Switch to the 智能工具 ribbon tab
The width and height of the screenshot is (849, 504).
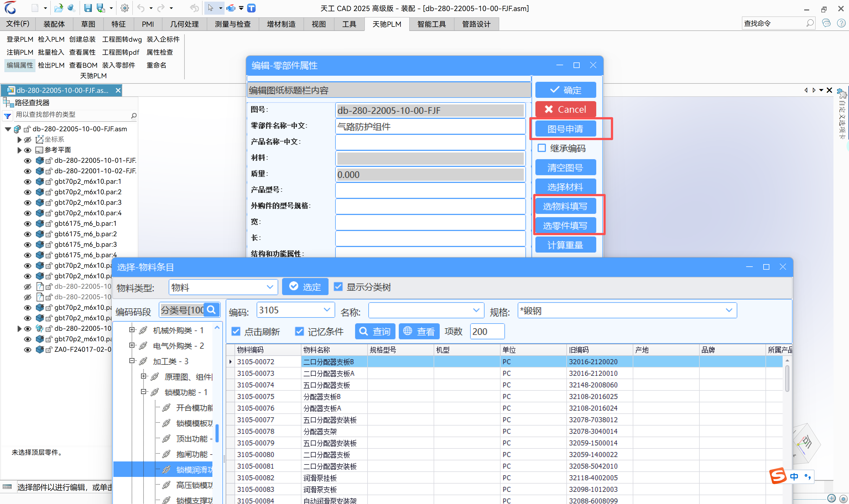coord(432,24)
